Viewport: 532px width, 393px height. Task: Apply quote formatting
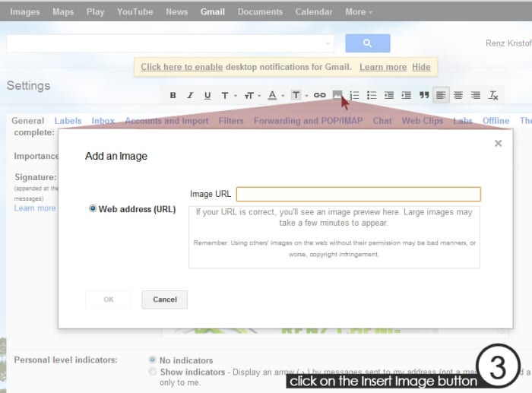(424, 95)
